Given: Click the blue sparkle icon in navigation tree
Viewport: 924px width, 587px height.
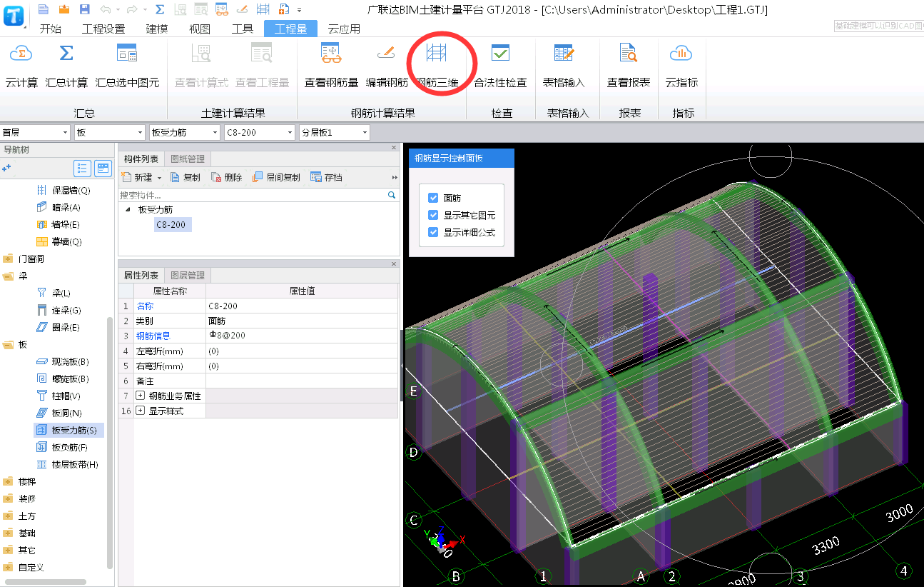Looking at the screenshot, I should point(7,168).
